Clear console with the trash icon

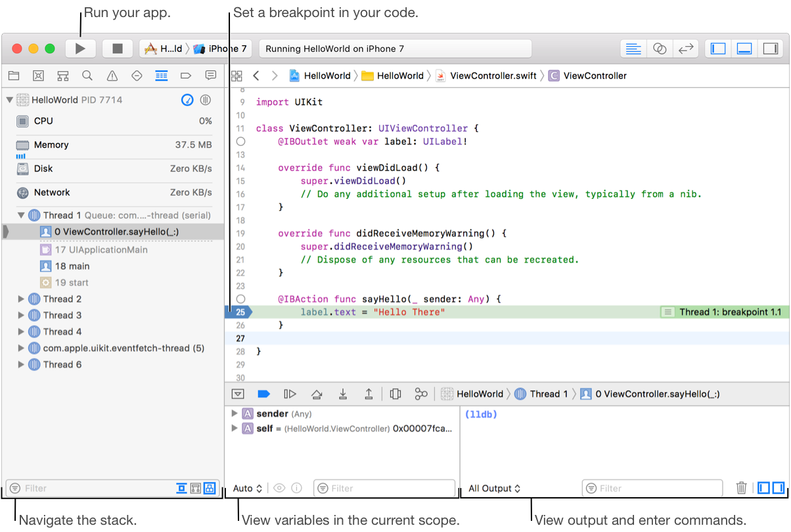point(741,488)
